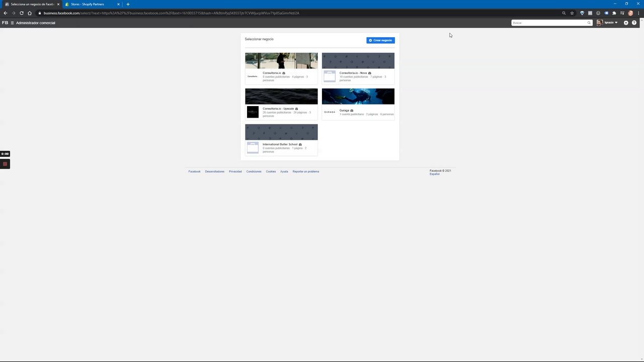The width and height of the screenshot is (644, 362).
Task: Reload the page with the refresh icon
Action: [22, 13]
